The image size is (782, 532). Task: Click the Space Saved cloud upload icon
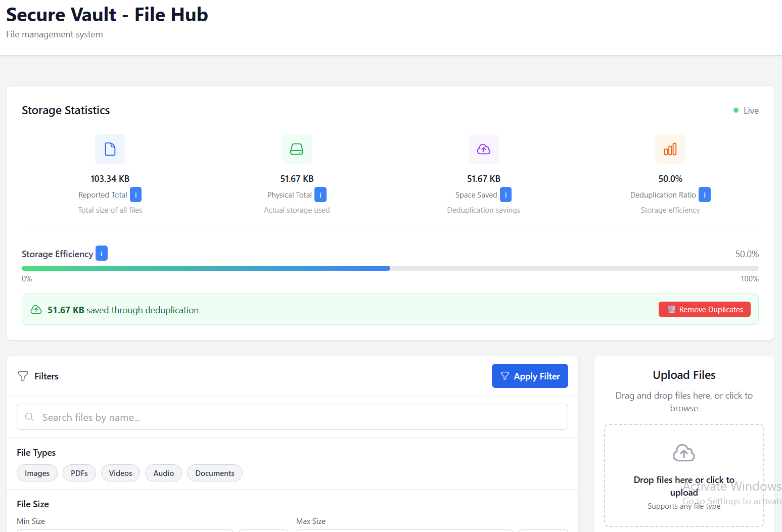click(484, 149)
